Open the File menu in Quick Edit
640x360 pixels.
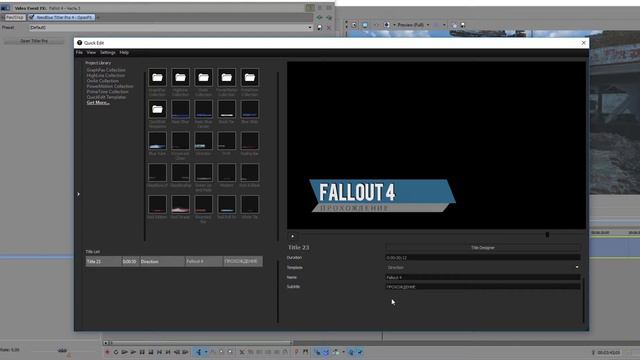(x=79, y=53)
